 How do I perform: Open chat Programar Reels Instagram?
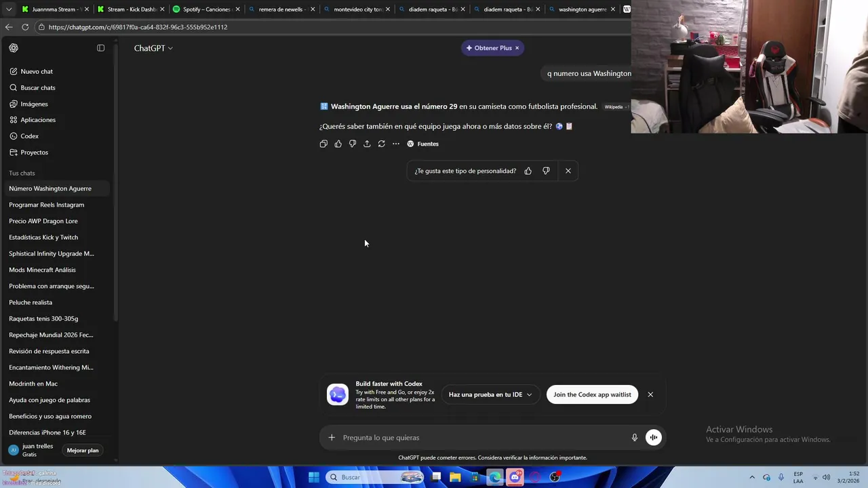[56, 205]
